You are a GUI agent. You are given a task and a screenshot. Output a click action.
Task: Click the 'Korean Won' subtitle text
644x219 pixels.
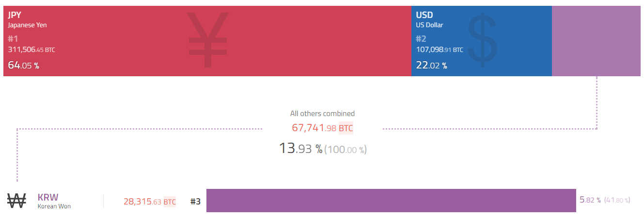point(54,206)
